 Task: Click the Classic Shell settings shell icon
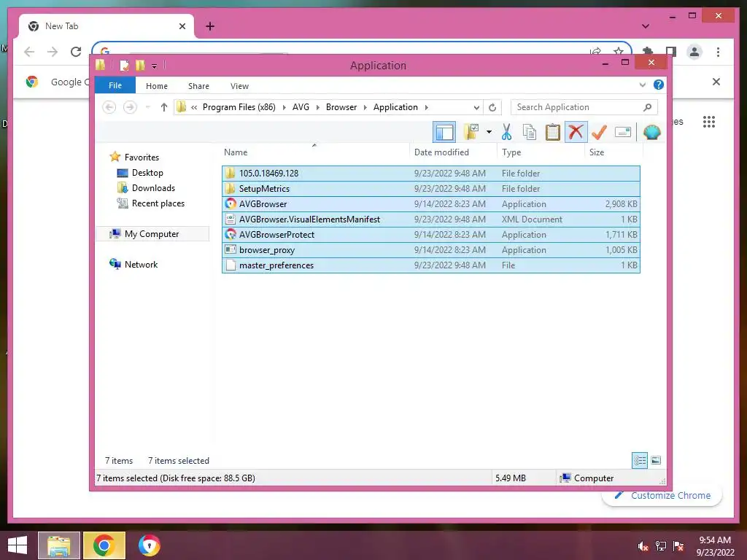click(651, 132)
